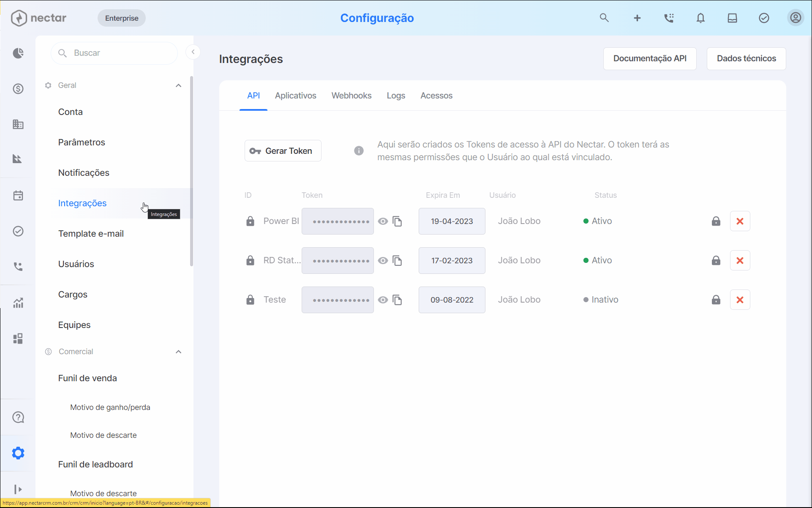Open the phone dialer icon in header

tap(669, 18)
